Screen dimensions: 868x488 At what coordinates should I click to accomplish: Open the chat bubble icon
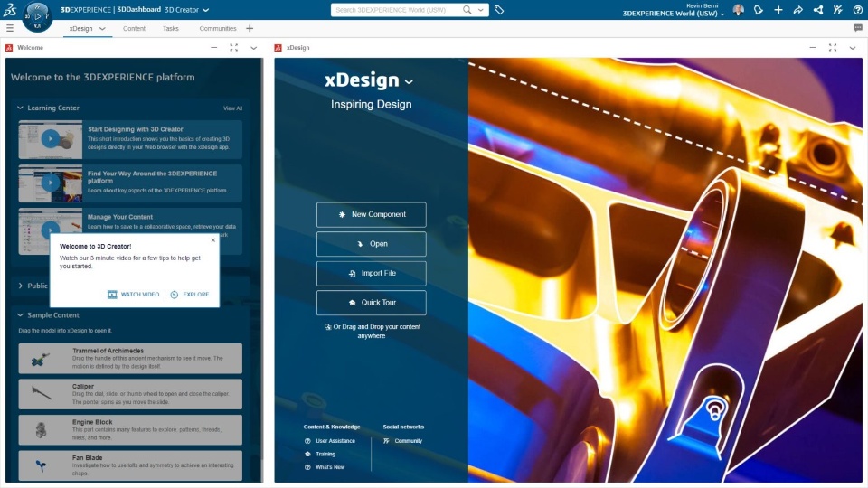857,28
